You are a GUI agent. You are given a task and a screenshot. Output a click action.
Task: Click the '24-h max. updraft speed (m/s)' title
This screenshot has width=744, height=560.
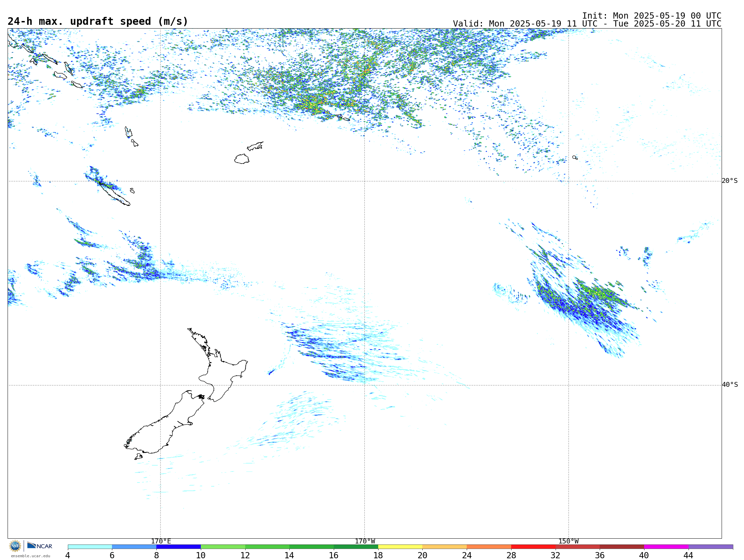[98, 21]
